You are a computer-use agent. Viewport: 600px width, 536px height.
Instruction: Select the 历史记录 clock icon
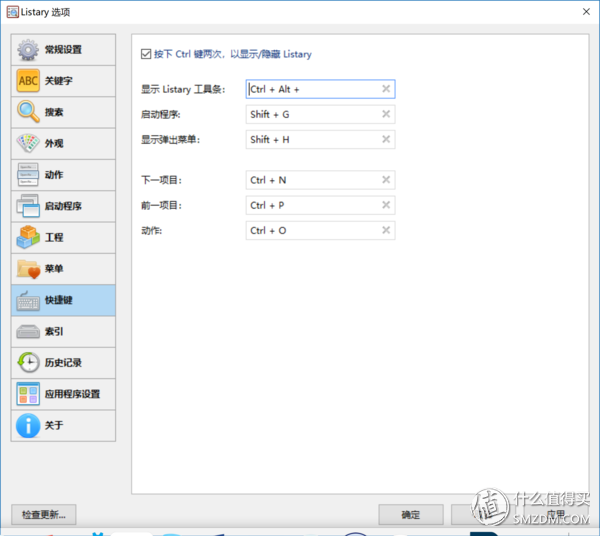click(28, 363)
